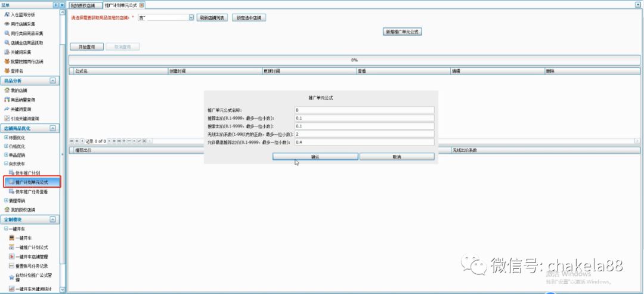Image resolution: width=644 pixels, height=294 pixels.
Task: Click the 更新时间 column header
Action: pos(309,71)
